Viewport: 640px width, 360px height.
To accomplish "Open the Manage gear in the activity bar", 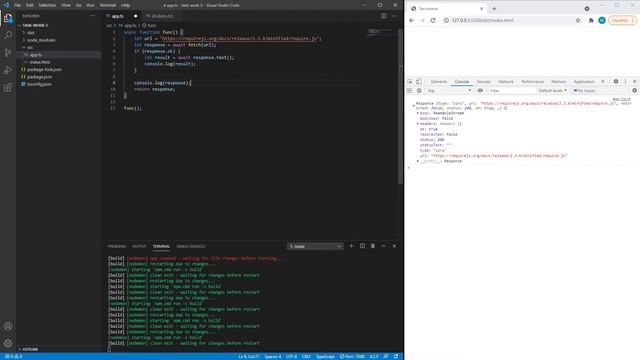I will coord(8,343).
